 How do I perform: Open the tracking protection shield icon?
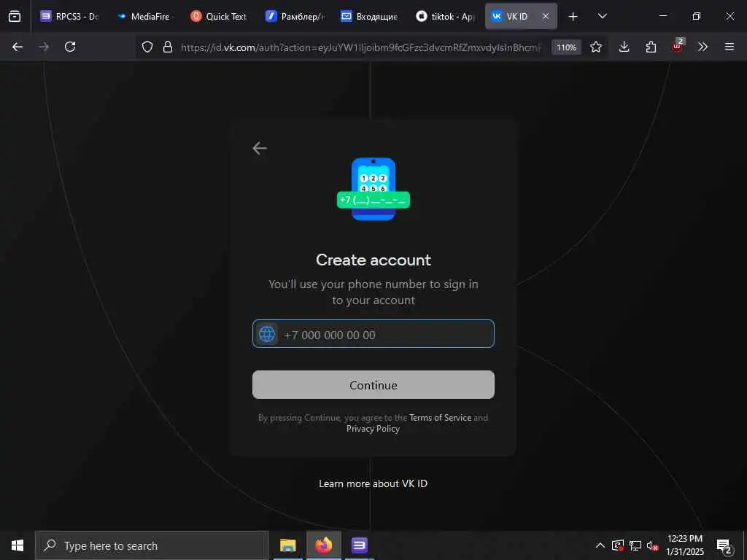click(147, 47)
